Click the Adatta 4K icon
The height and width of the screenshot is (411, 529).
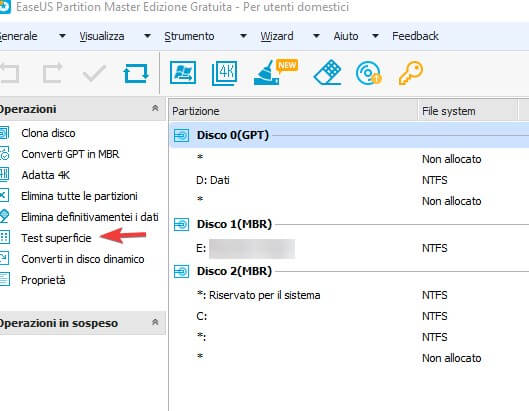point(5,175)
